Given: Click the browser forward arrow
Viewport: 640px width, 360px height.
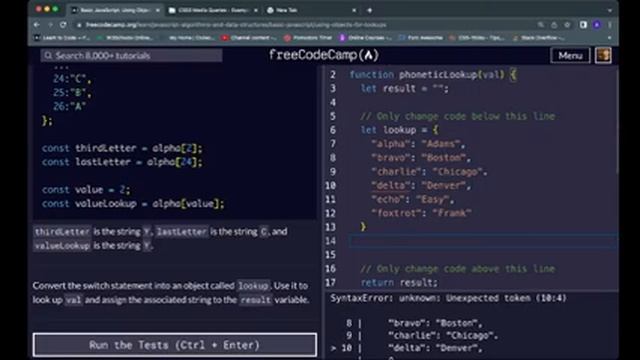Looking at the screenshot, I should (50, 25).
